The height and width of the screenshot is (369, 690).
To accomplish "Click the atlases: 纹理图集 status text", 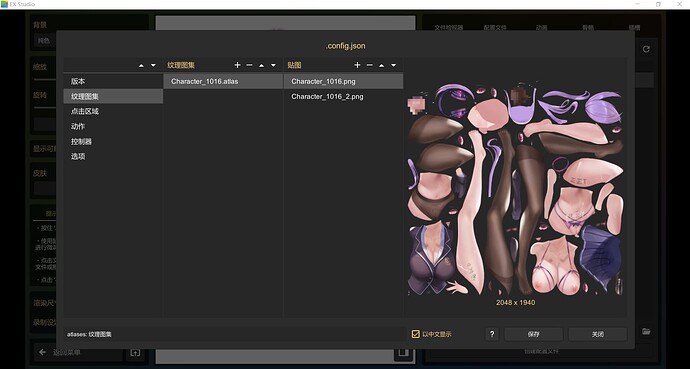I will click(x=89, y=334).
